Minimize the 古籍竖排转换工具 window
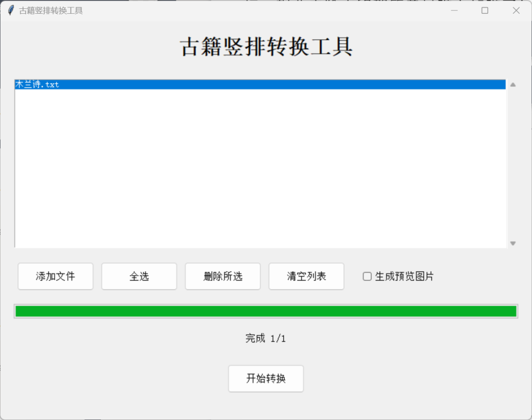 coord(454,10)
